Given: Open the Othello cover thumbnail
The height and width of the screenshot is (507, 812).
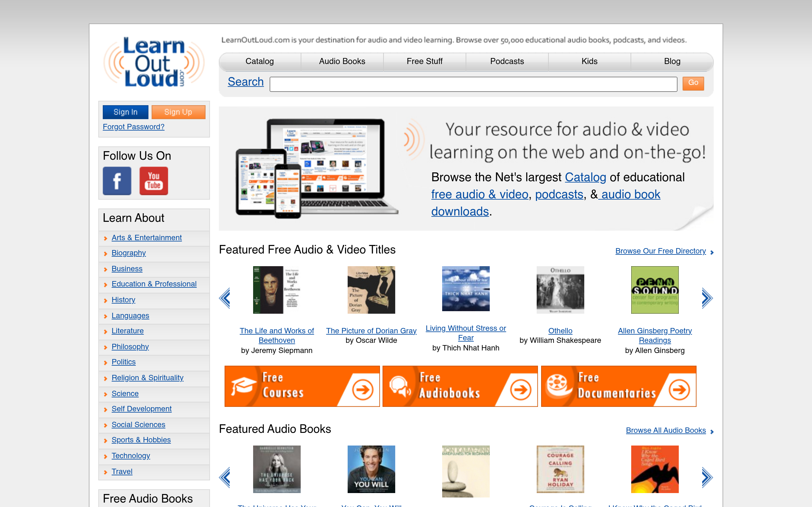Looking at the screenshot, I should pos(560,290).
